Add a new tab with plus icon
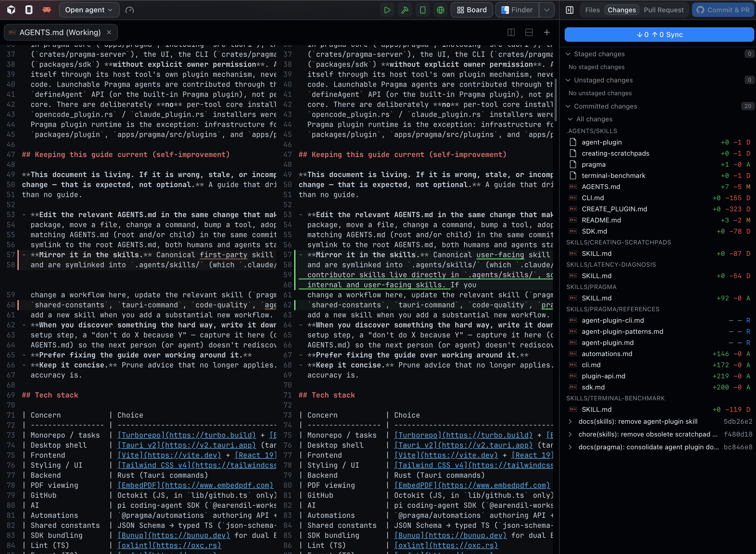Viewport: 756px width, 554px height. (547, 32)
